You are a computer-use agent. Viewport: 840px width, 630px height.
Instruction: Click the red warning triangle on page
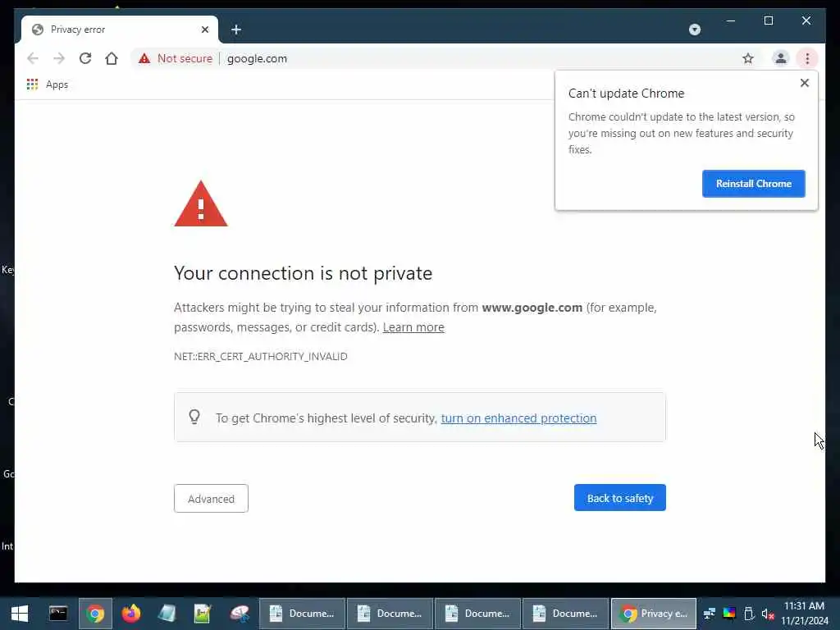point(201,204)
